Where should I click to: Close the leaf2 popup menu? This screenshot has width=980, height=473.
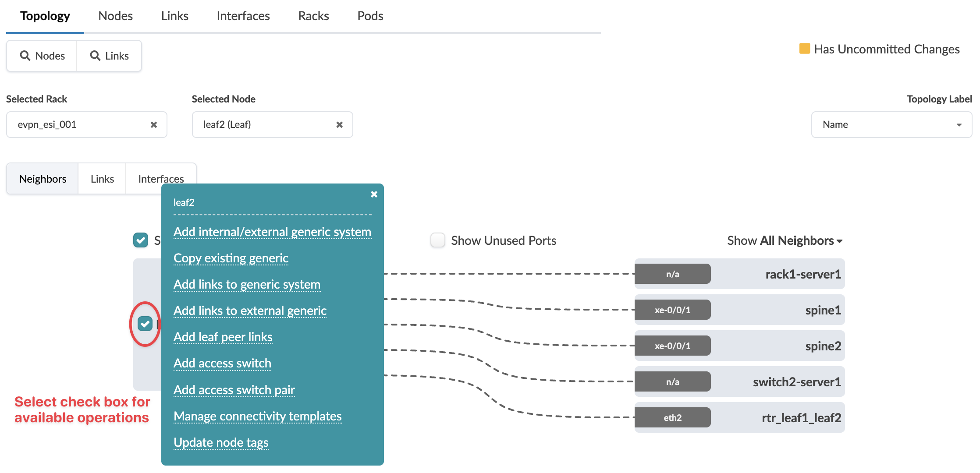point(374,194)
